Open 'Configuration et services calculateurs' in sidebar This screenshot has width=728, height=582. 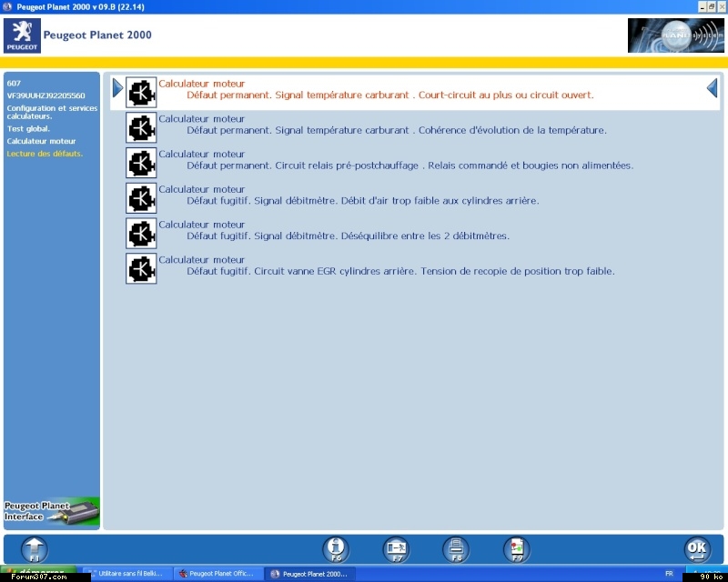tap(50, 112)
